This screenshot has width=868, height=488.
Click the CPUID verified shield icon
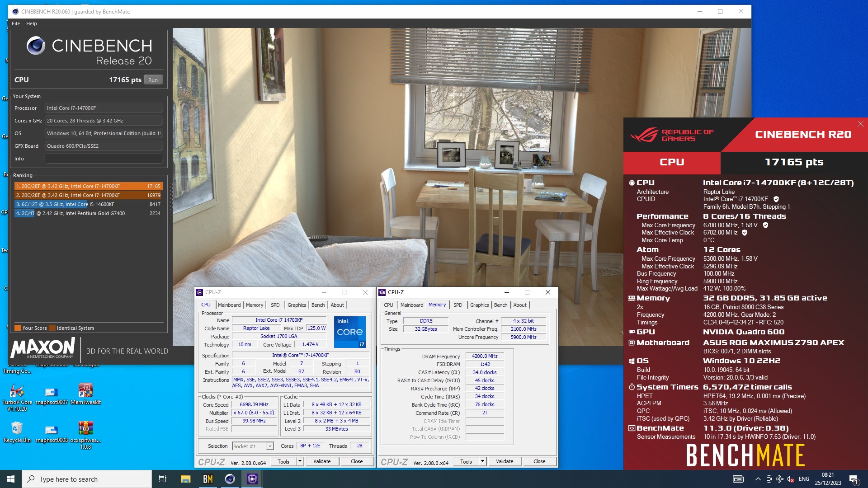(776, 199)
